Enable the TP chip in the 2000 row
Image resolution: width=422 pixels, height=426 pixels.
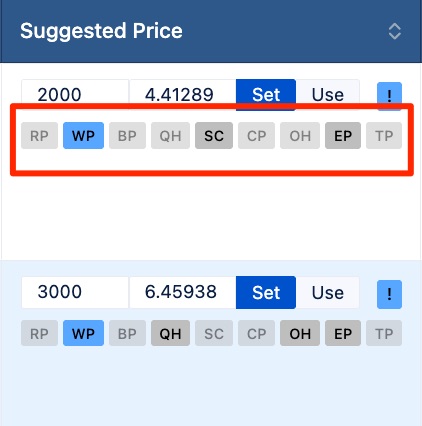pos(384,136)
